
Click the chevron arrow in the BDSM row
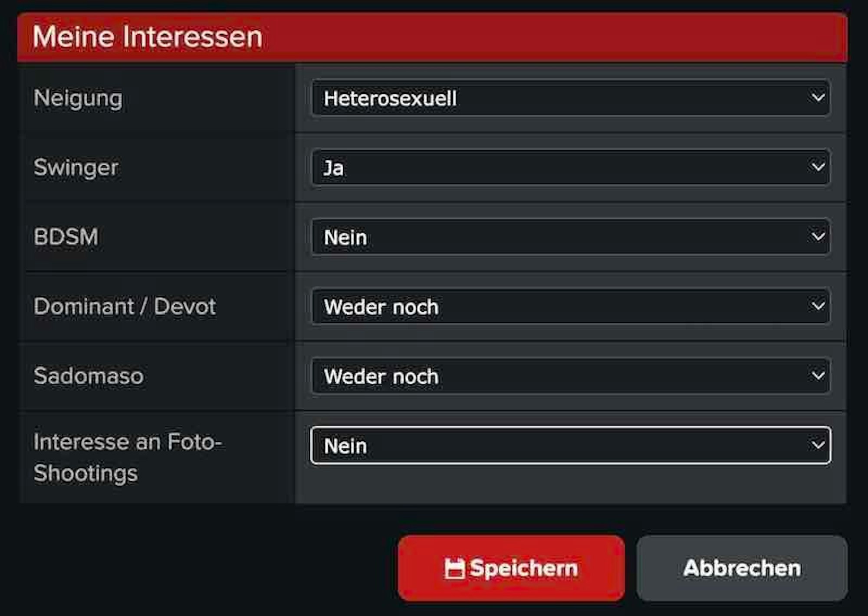click(818, 236)
